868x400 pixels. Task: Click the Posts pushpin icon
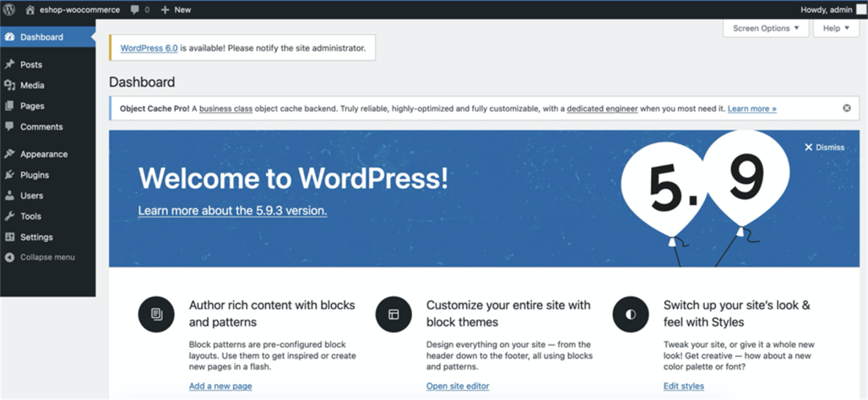click(10, 65)
